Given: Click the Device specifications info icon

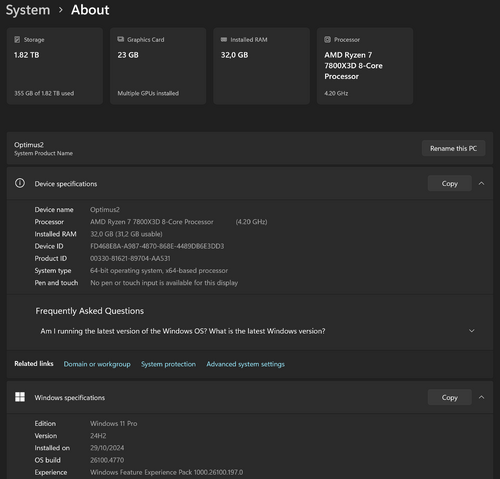Looking at the screenshot, I should coord(20,183).
